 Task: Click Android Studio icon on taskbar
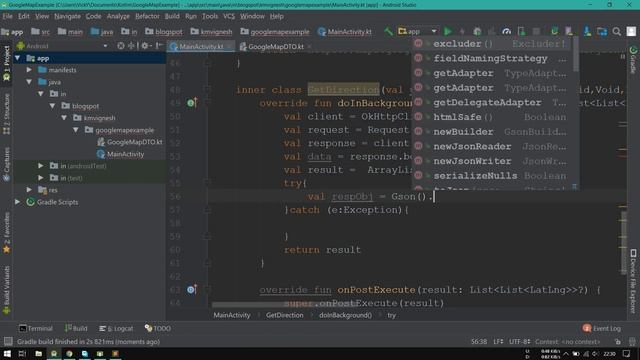53,353
